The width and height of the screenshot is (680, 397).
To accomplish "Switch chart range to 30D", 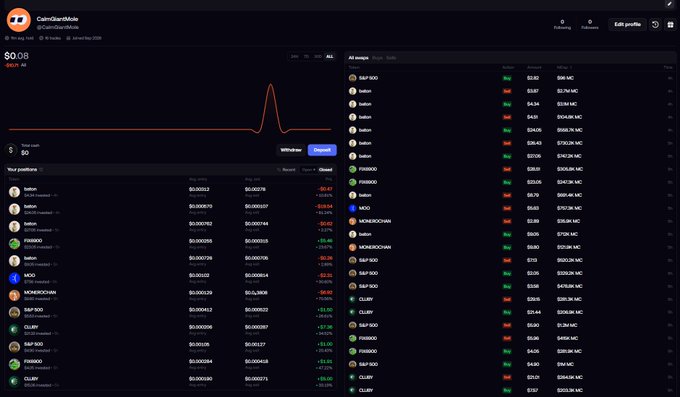I will tap(318, 56).
